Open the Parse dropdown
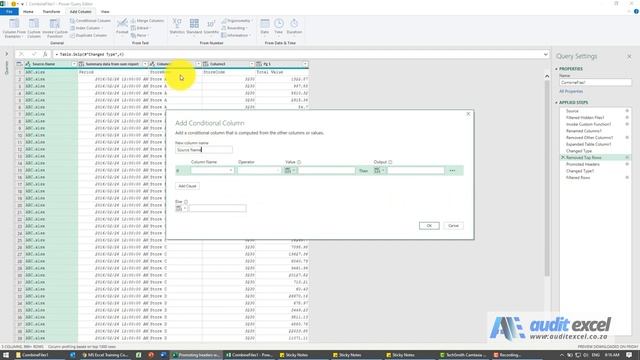The image size is (640, 360). click(x=140, y=36)
